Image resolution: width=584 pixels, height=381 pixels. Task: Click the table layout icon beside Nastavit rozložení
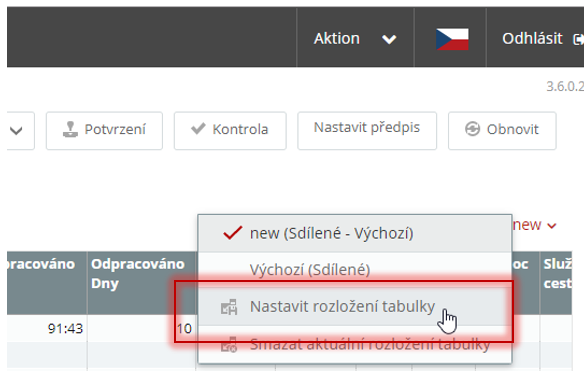[x=229, y=307]
